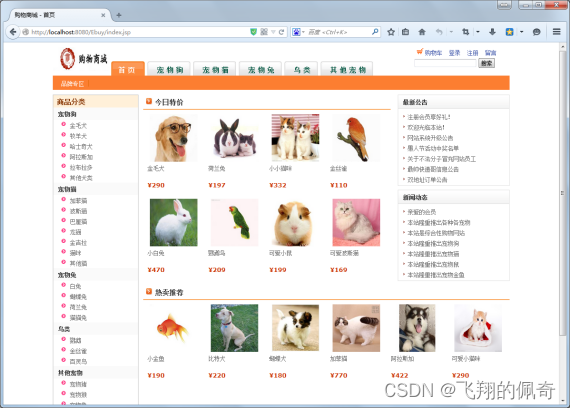The image size is (571, 409).
Task: Open the 亲爱的会员 news item
Action: [421, 212]
